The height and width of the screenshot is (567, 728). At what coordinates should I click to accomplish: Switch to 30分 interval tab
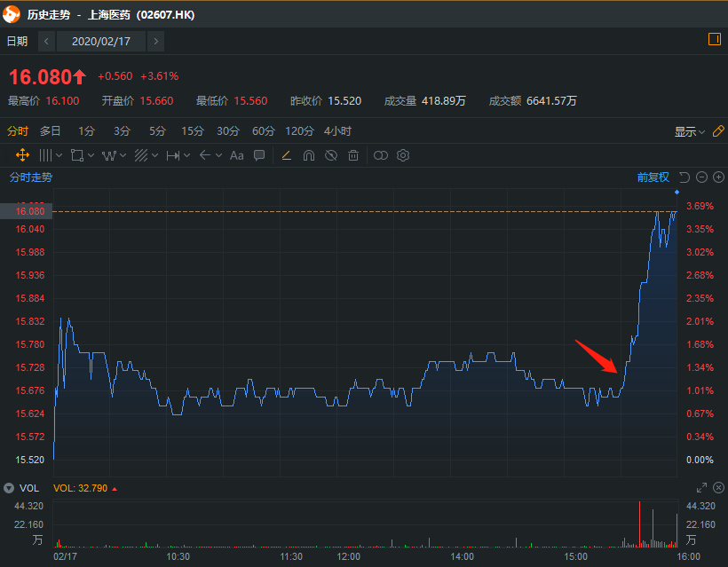point(228,131)
